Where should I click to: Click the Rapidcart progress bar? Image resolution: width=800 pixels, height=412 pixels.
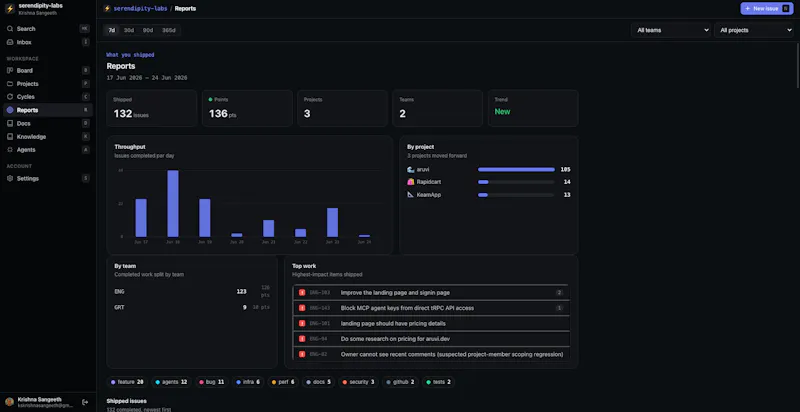coord(516,182)
